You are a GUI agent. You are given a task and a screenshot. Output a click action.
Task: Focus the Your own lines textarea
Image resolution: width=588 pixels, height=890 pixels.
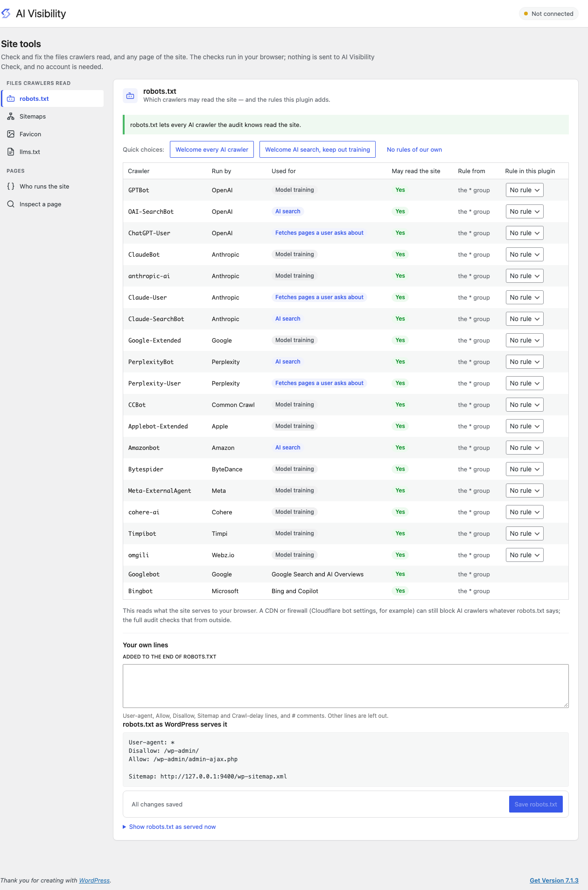tap(346, 686)
